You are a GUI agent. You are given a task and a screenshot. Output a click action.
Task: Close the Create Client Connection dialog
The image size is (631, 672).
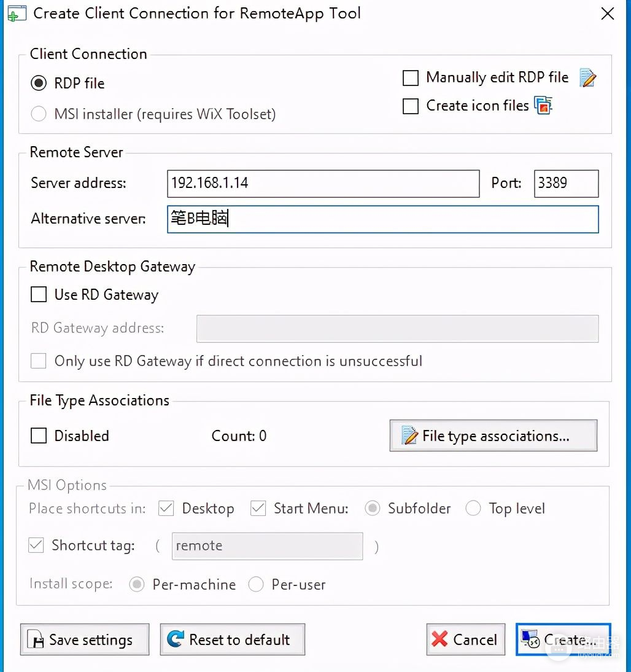pyautogui.click(x=608, y=14)
